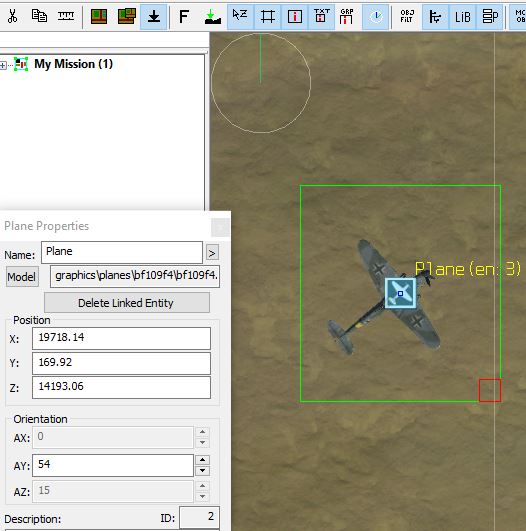Toggle the snap-to-ground down arrow icon
The height and width of the screenshot is (531, 526).
tap(154, 17)
